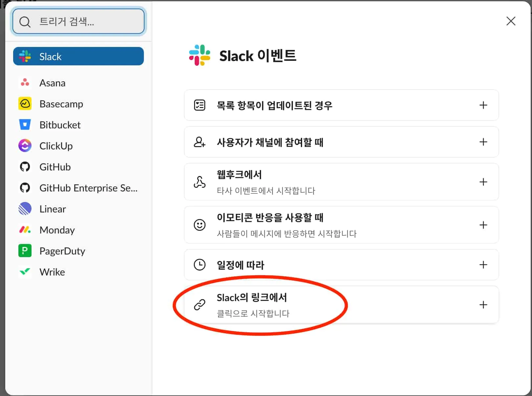
Task: Select Basecamp from the app sidebar
Action: point(61,104)
